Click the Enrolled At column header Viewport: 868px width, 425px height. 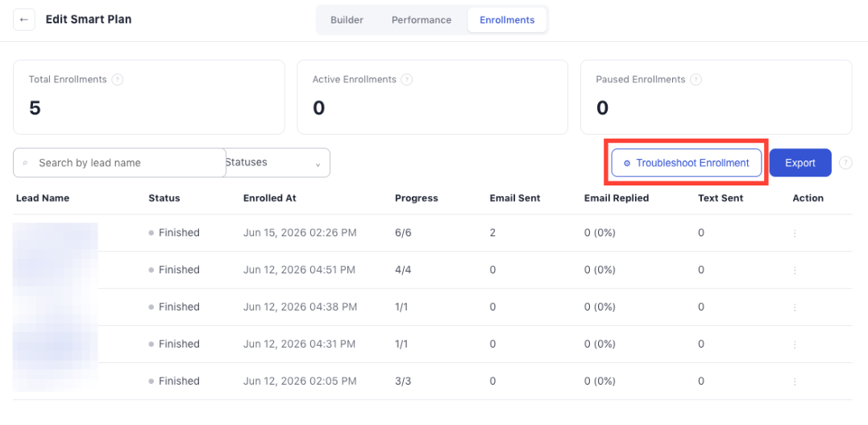click(270, 198)
